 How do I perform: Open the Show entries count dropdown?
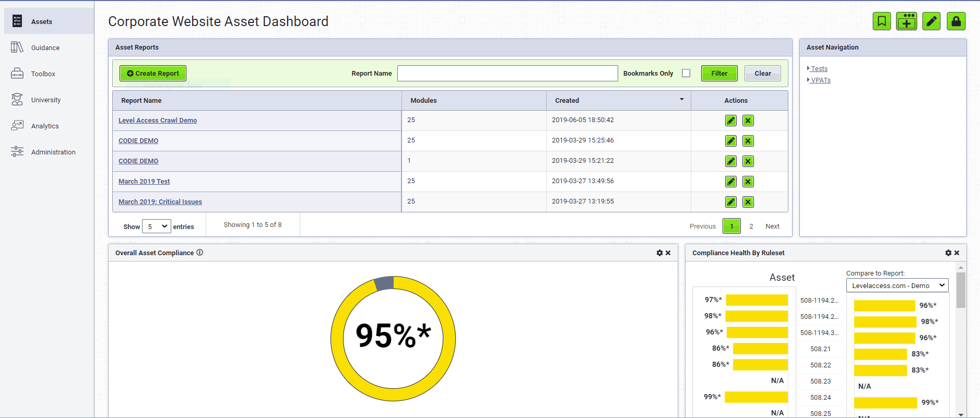156,226
